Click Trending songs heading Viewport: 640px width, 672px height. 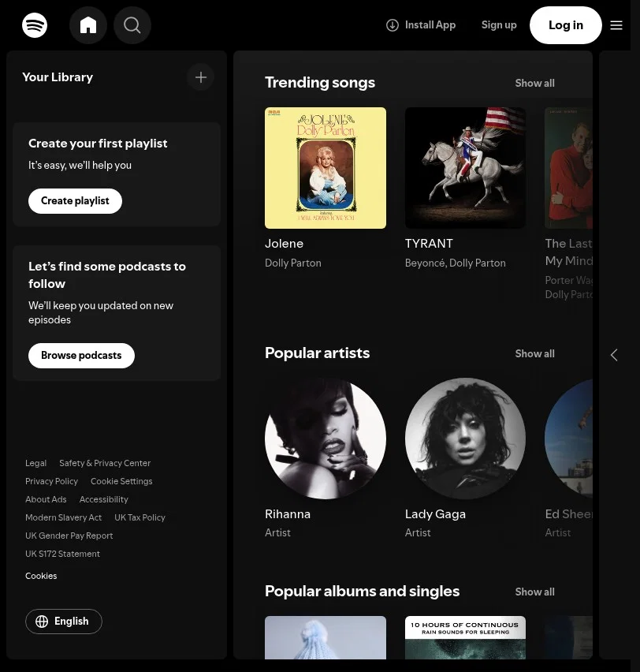pos(320,82)
